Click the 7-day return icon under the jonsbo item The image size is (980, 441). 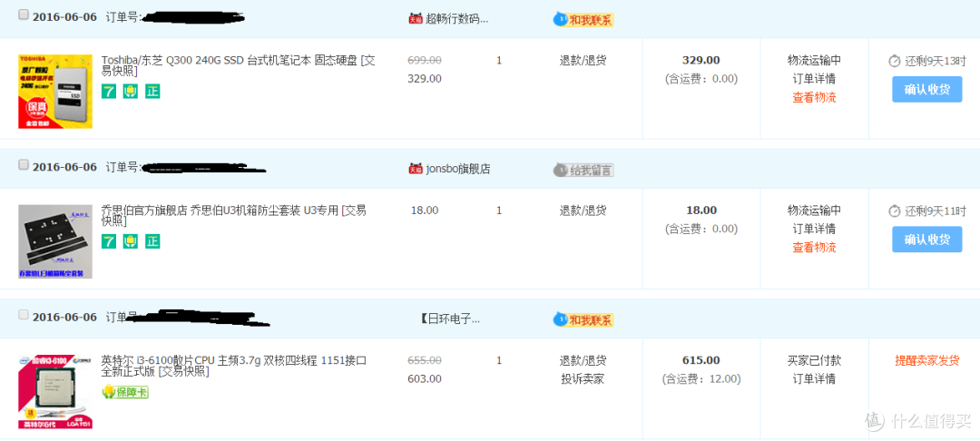pos(109,241)
